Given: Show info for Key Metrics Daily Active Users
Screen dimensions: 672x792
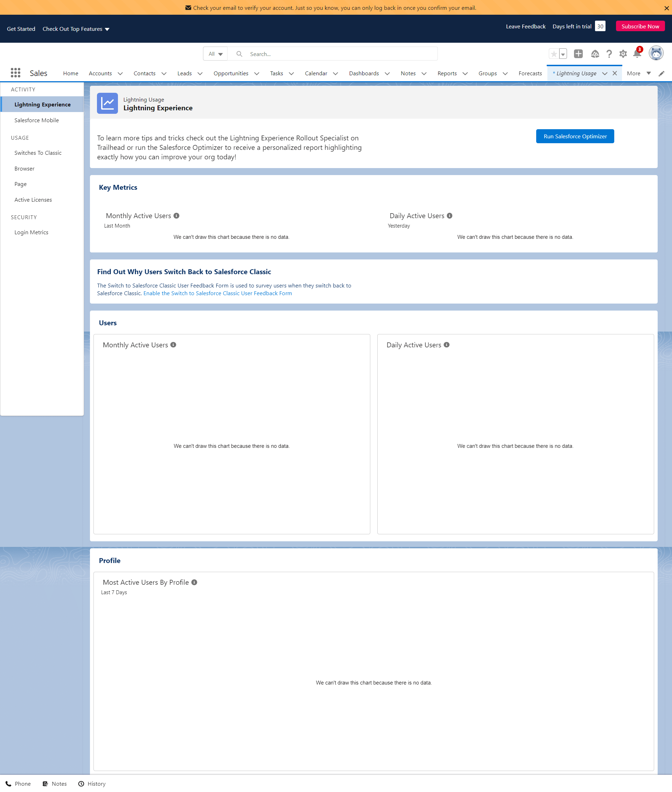Looking at the screenshot, I should tap(449, 216).
